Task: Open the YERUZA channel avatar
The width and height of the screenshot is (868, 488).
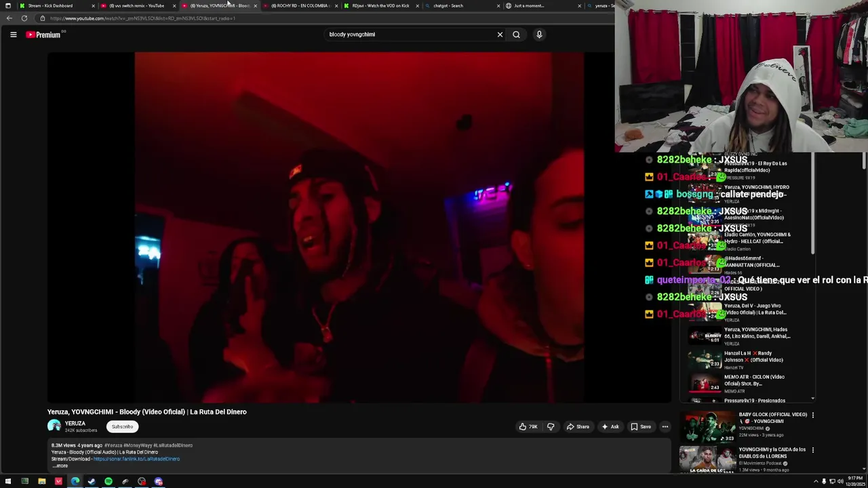Action: pos(54,426)
